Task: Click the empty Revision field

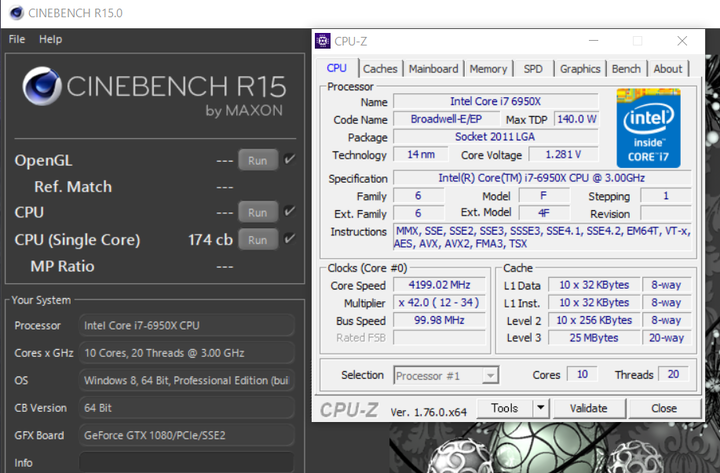Action: tap(666, 214)
